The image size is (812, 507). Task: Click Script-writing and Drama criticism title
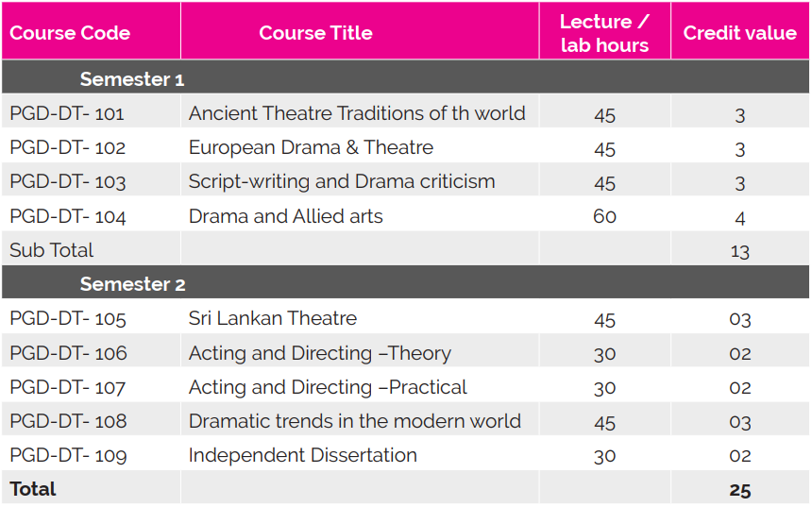[x=342, y=181]
